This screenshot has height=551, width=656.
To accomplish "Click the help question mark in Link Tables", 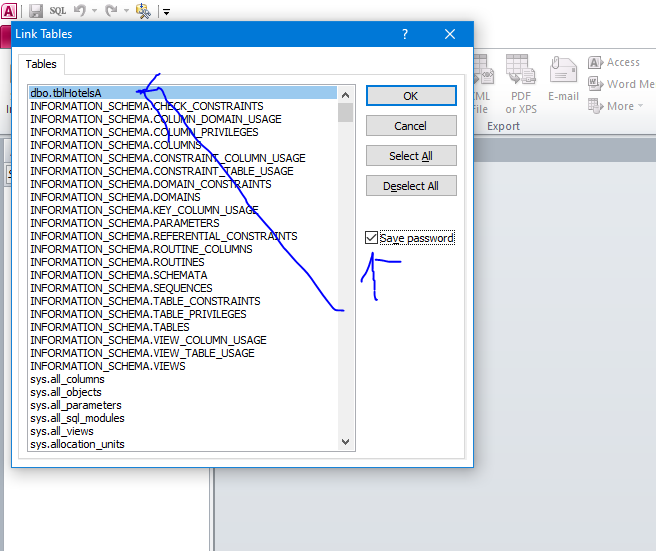I will click(405, 34).
